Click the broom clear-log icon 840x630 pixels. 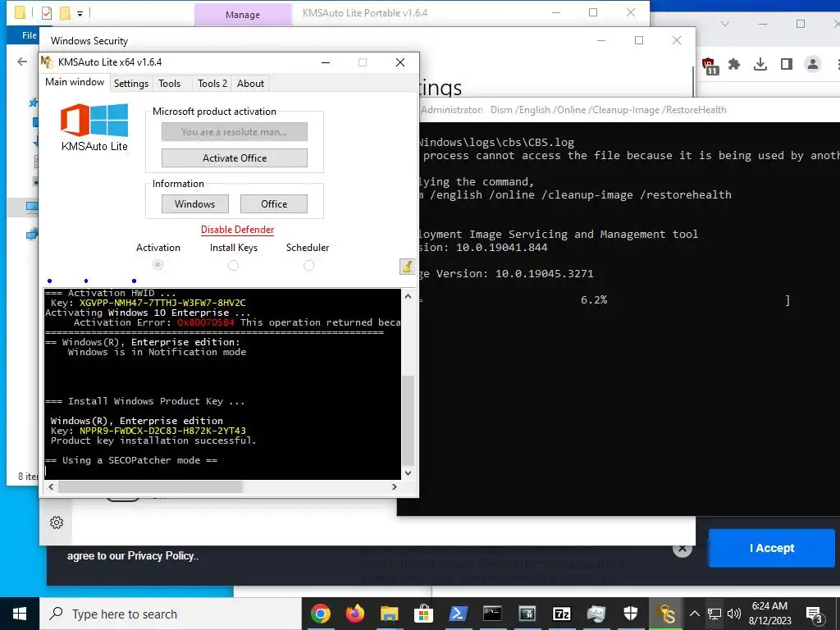(407, 267)
